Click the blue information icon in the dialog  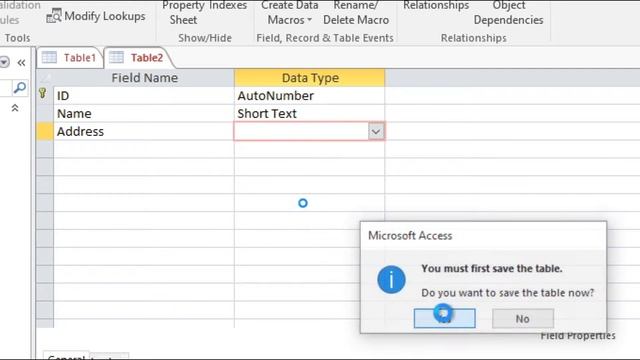pos(391,280)
